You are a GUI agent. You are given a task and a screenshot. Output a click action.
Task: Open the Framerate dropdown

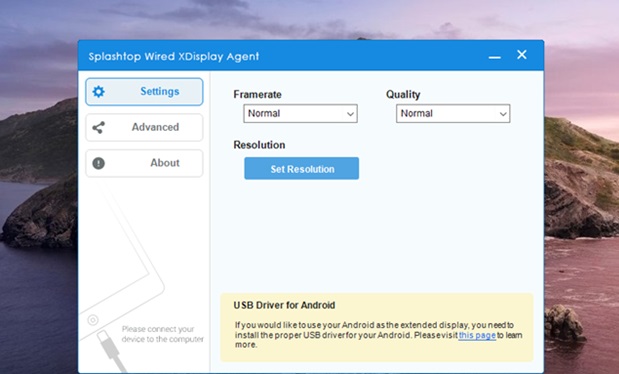300,113
